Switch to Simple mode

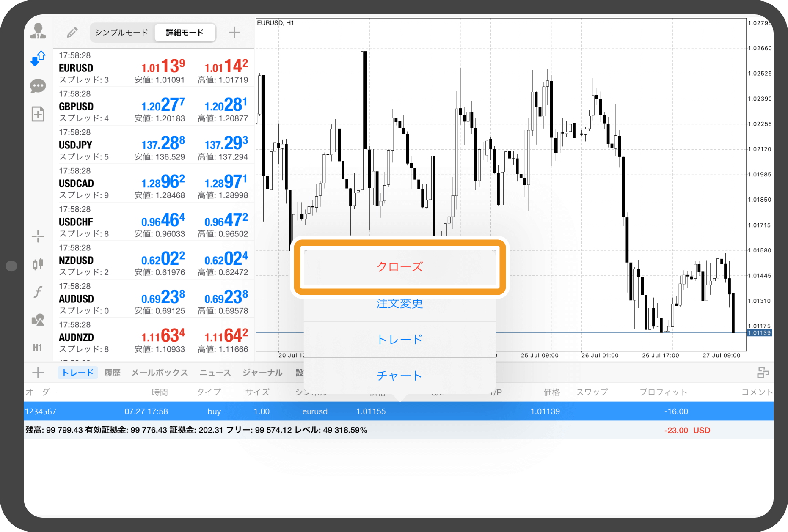pyautogui.click(x=121, y=33)
